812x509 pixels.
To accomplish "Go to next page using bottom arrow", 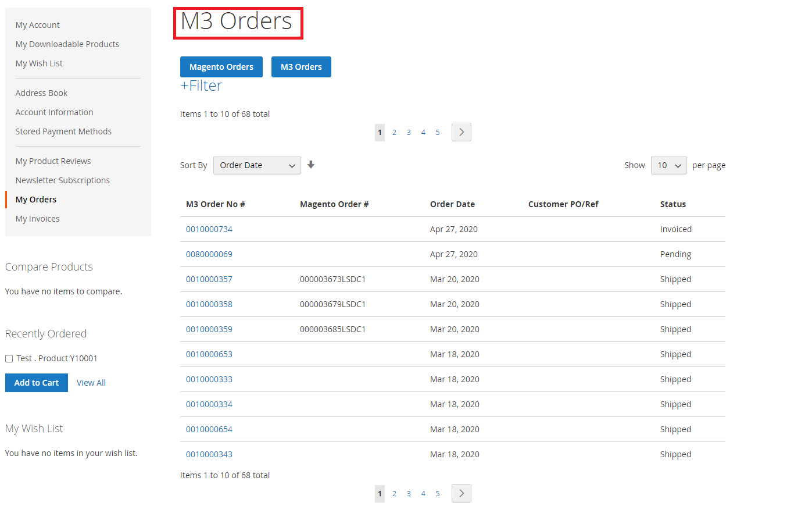I will [x=462, y=493].
